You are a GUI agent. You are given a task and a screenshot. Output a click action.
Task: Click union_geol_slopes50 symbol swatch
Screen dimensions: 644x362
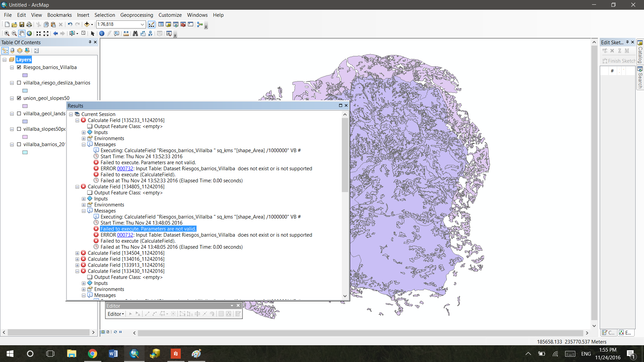25,106
